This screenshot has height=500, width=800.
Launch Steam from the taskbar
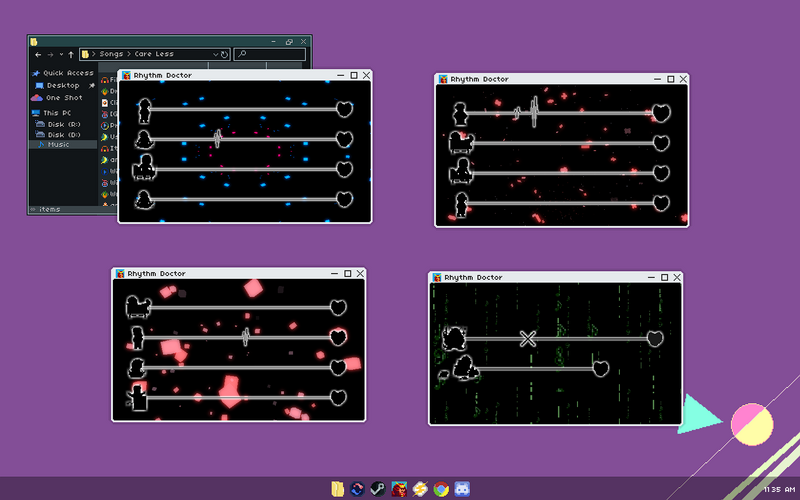[x=378, y=489]
